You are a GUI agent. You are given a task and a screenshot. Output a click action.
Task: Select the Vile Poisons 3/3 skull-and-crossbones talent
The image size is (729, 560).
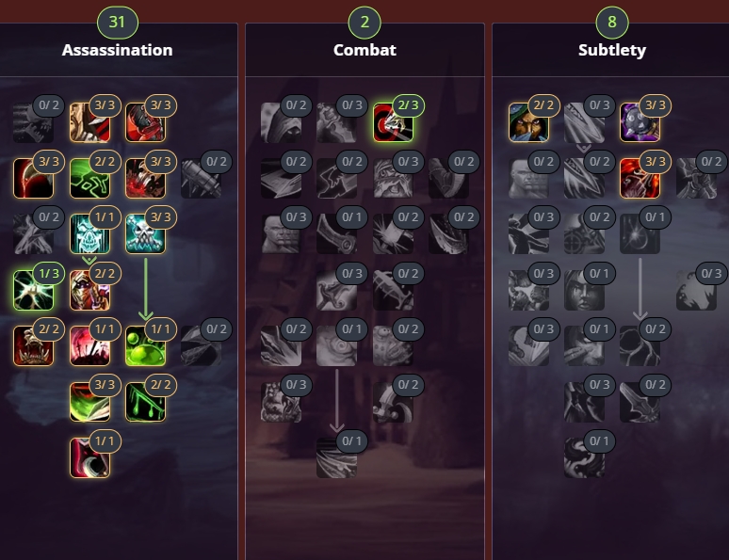[146, 233]
